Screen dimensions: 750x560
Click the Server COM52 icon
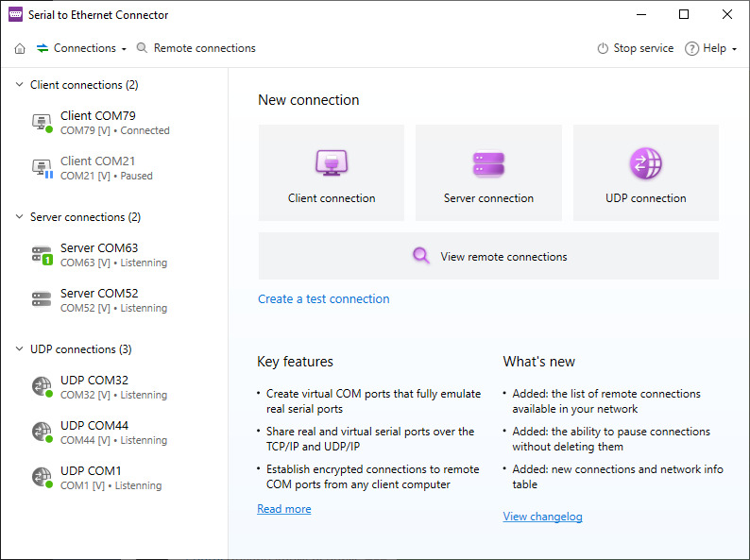pos(42,299)
